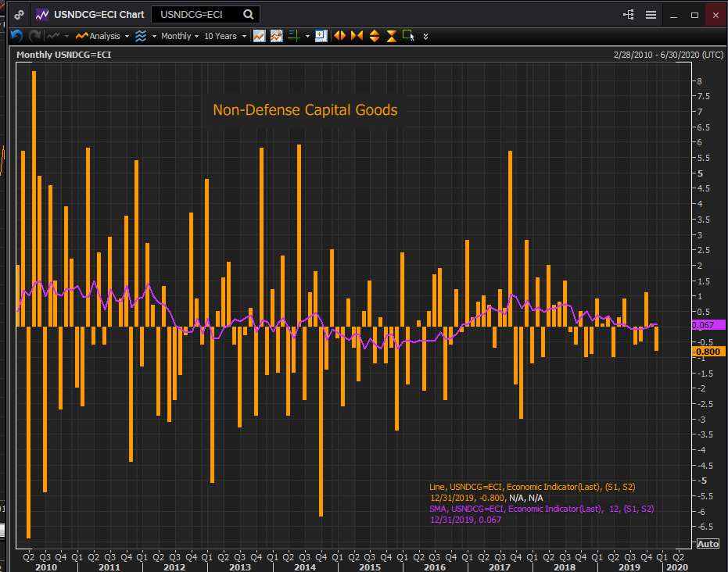Select the zoom rectangle cursor tool
This screenshot has height=572, width=728.
click(x=408, y=36)
